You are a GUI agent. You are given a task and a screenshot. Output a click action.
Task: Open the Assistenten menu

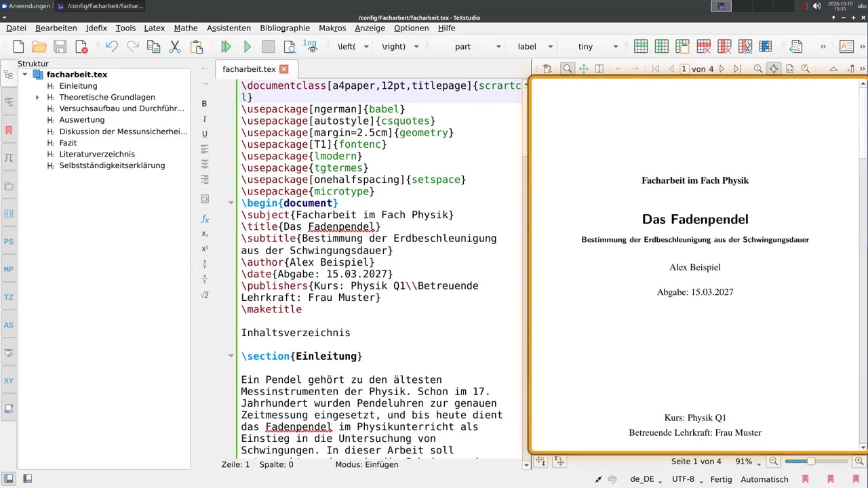pos(229,28)
